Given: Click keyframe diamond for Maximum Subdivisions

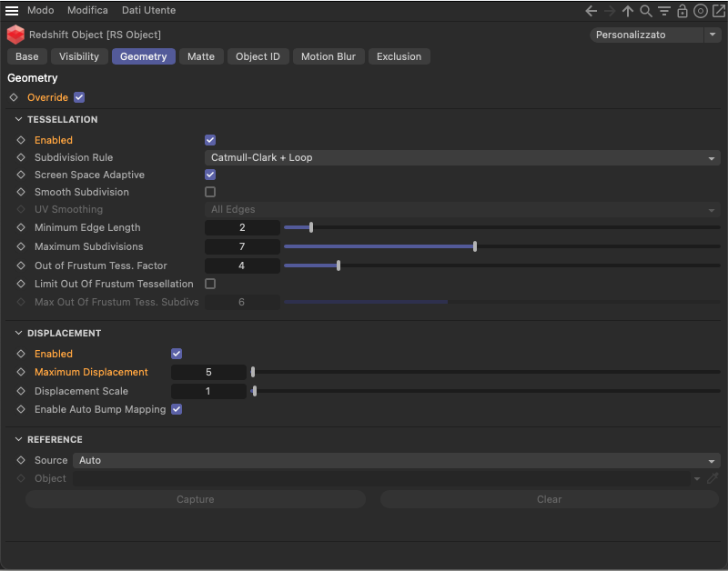Looking at the screenshot, I should click(21, 246).
